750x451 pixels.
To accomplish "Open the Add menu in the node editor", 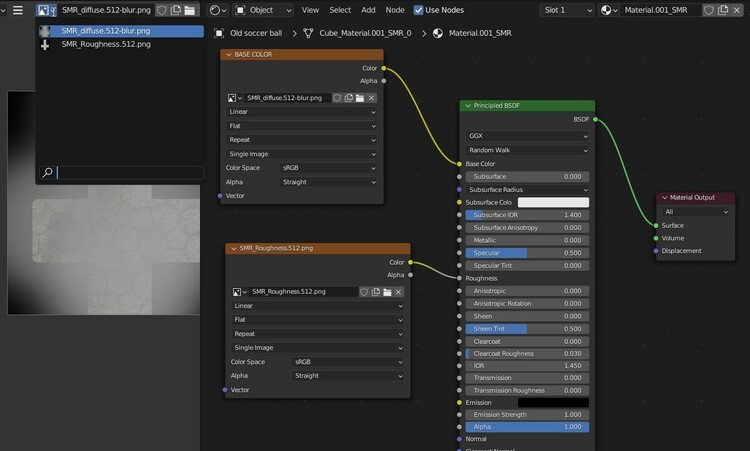I will pos(368,10).
